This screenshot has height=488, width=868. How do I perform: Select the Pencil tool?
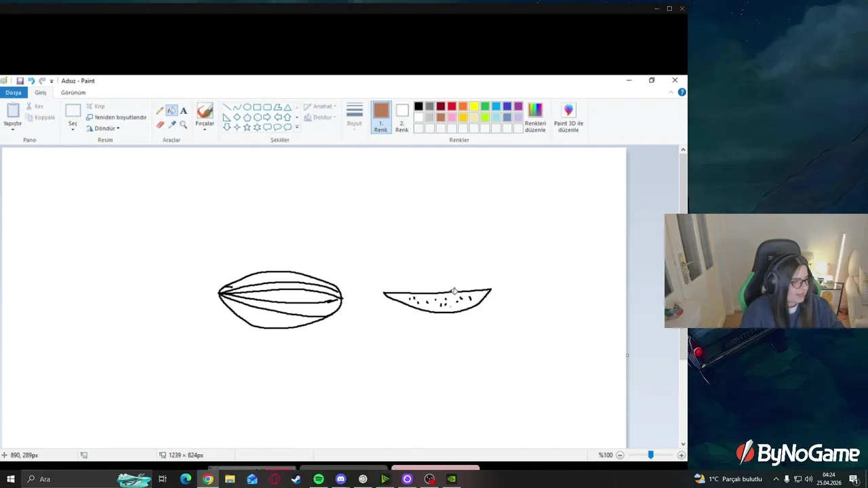click(160, 111)
